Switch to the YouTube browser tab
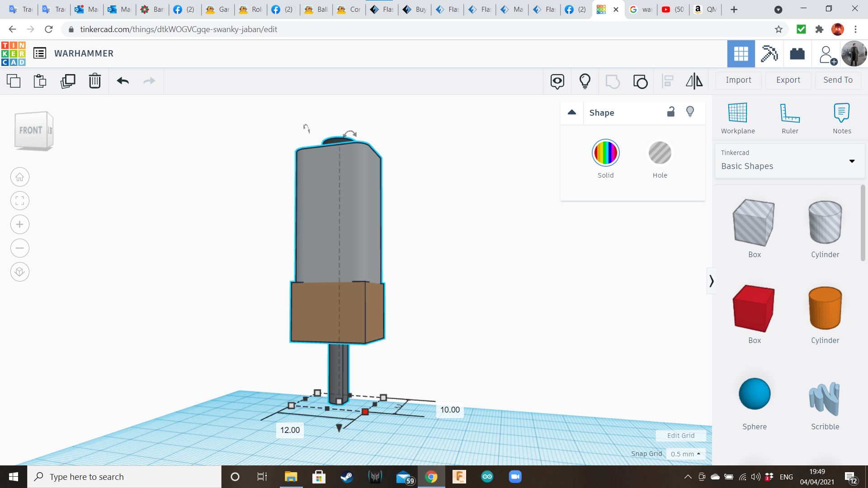868x488 pixels. pyautogui.click(x=673, y=9)
